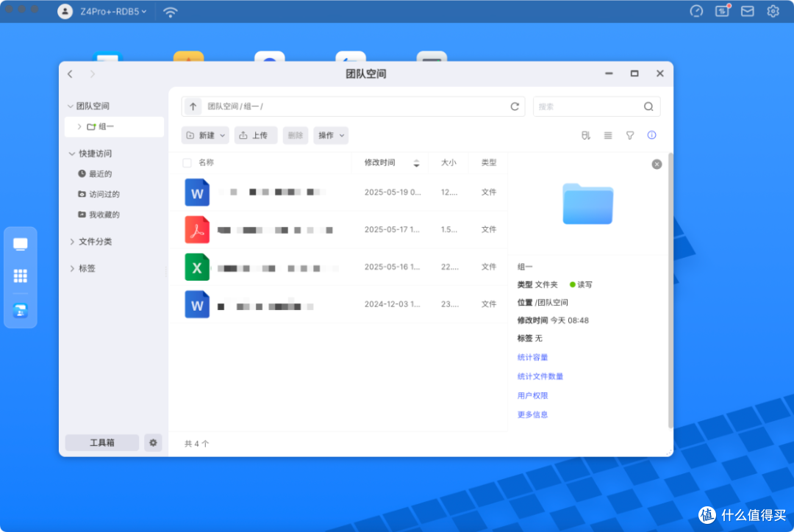Go back with the left arrow
The width and height of the screenshot is (794, 532).
pyautogui.click(x=71, y=74)
